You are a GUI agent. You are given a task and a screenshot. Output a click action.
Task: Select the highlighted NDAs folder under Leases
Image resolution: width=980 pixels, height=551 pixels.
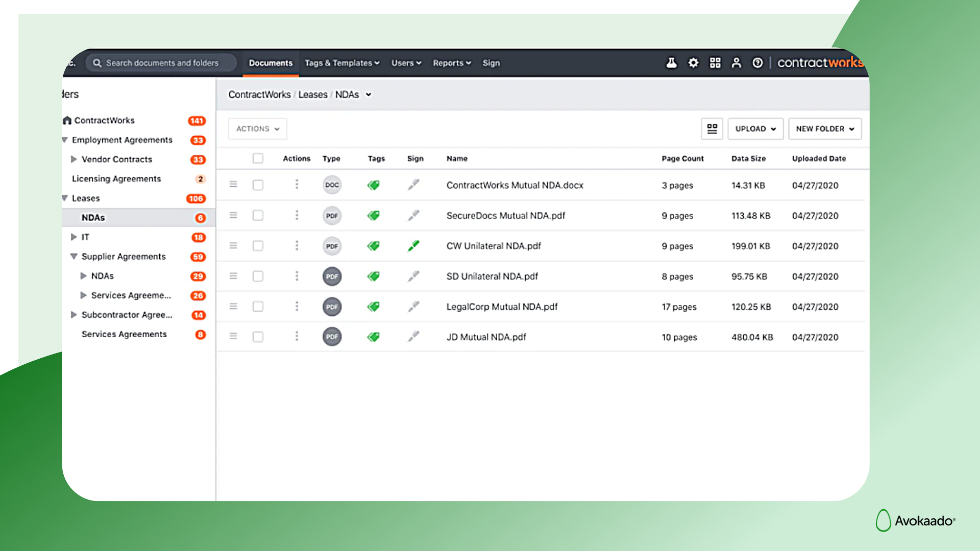139,217
